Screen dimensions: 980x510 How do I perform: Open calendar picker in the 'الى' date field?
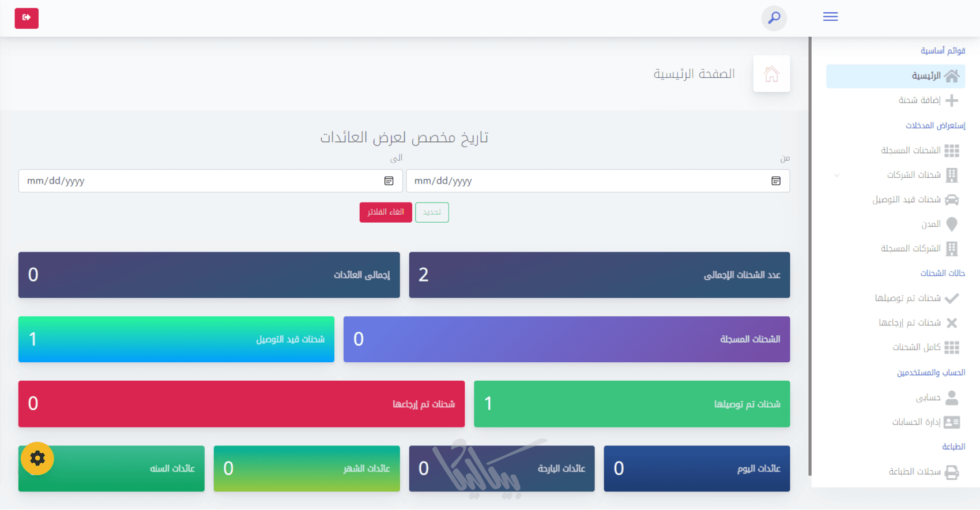pos(389,181)
